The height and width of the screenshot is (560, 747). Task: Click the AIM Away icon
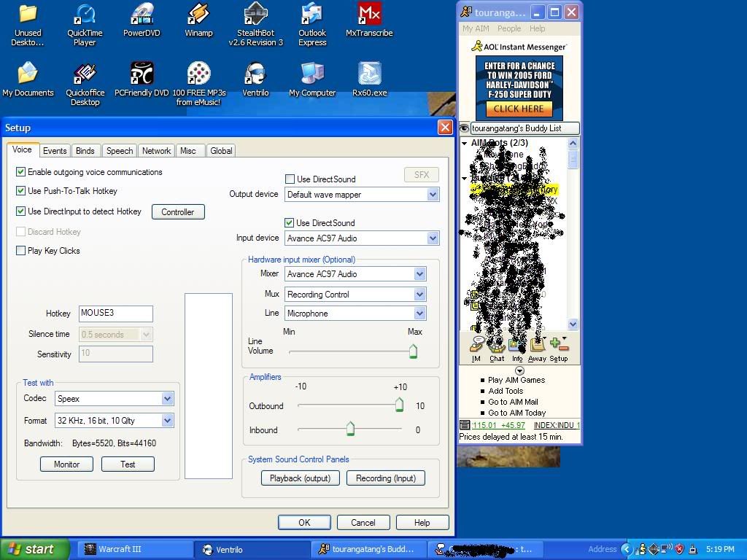[x=537, y=347]
